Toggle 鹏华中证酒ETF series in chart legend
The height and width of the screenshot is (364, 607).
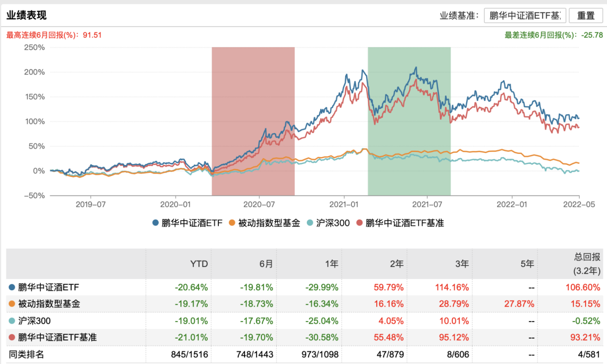(x=187, y=222)
